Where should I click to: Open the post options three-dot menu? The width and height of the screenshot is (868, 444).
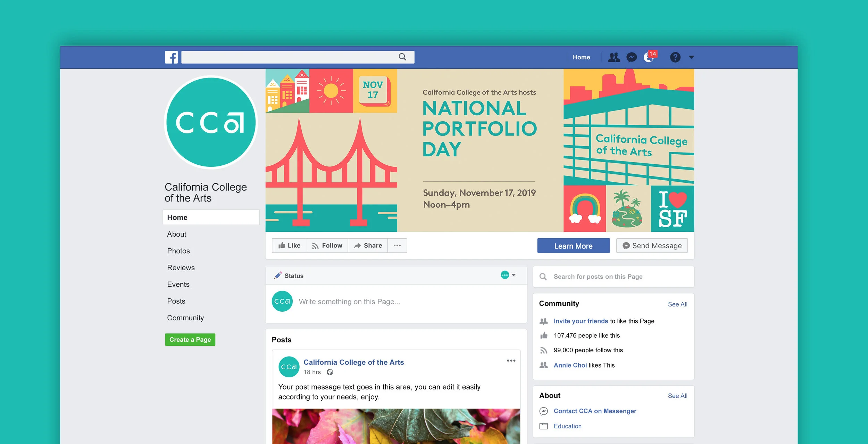(x=511, y=361)
